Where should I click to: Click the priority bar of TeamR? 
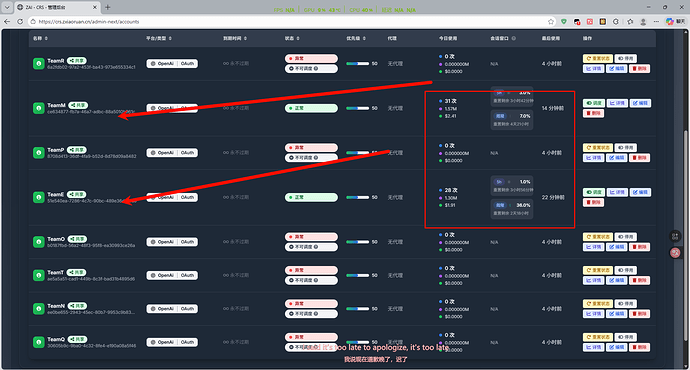(x=357, y=64)
